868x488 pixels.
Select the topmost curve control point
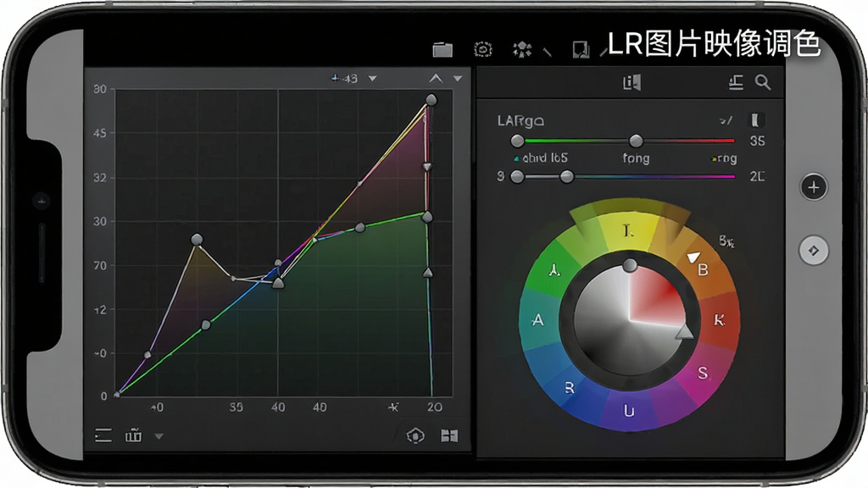[431, 100]
